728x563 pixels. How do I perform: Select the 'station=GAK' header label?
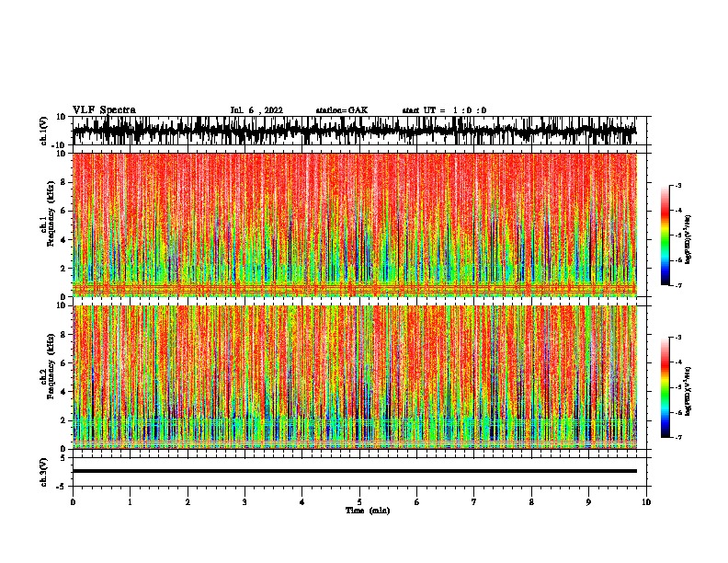pos(342,110)
